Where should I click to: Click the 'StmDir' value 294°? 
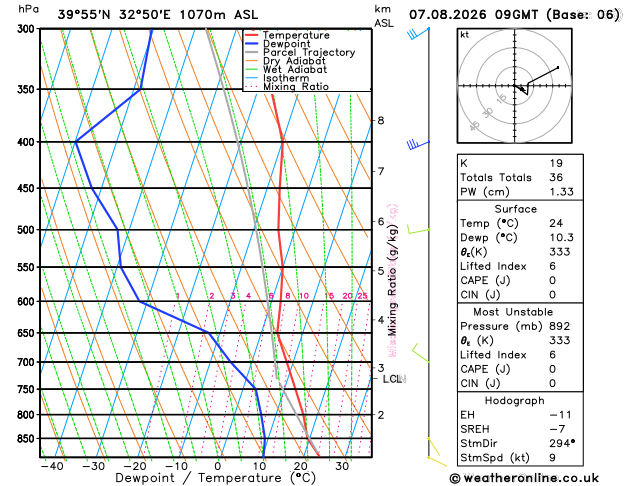[x=562, y=443]
